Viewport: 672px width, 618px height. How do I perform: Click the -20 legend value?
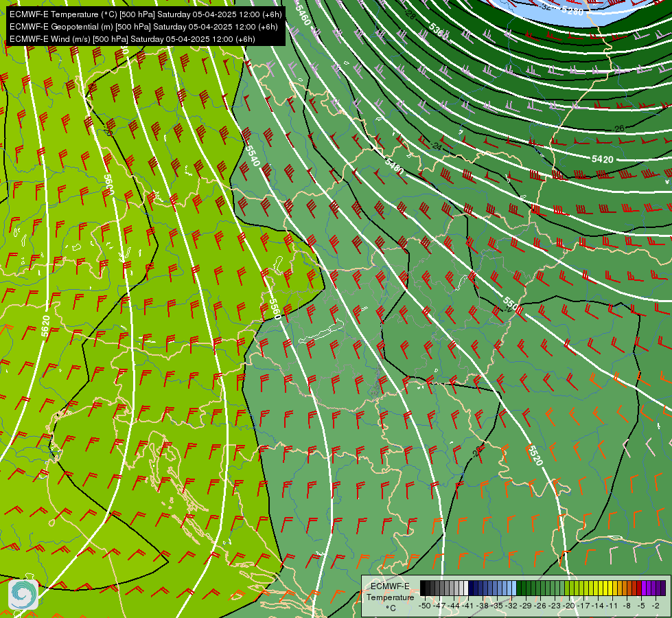[569, 606]
